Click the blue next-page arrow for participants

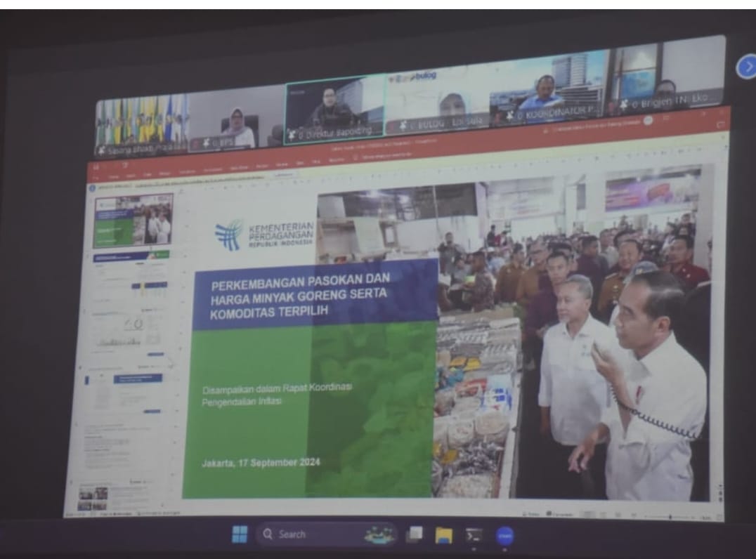pos(745,67)
